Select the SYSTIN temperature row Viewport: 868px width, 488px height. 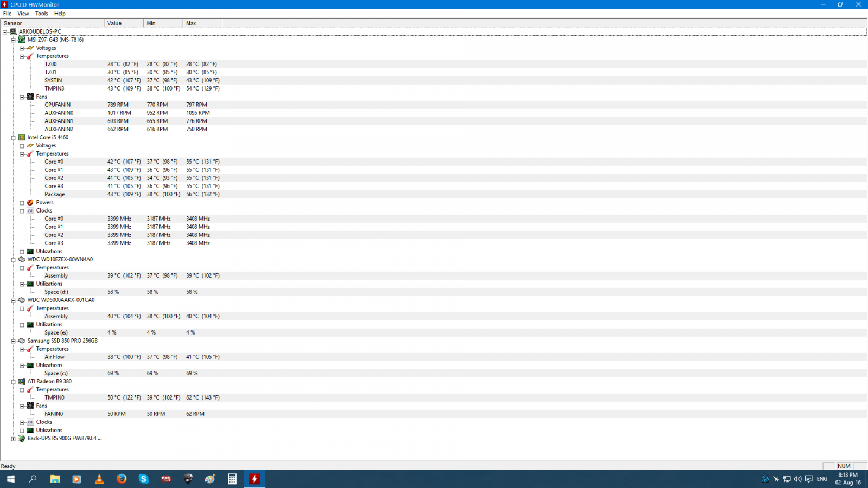click(x=434, y=80)
